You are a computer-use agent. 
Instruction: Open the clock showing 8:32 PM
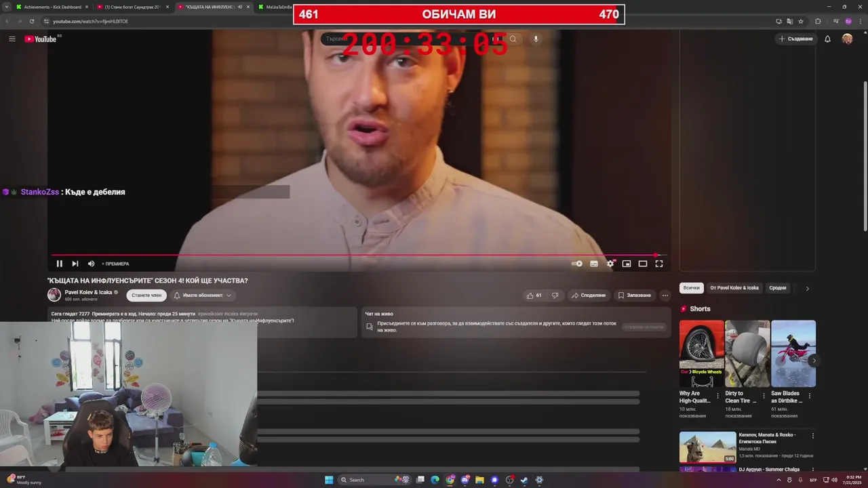(x=852, y=480)
